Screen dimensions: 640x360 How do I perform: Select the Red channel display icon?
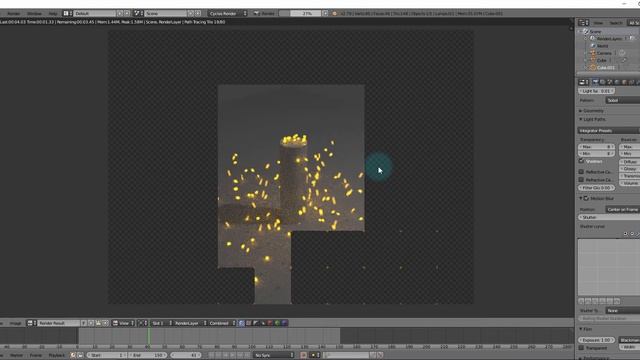[270, 323]
